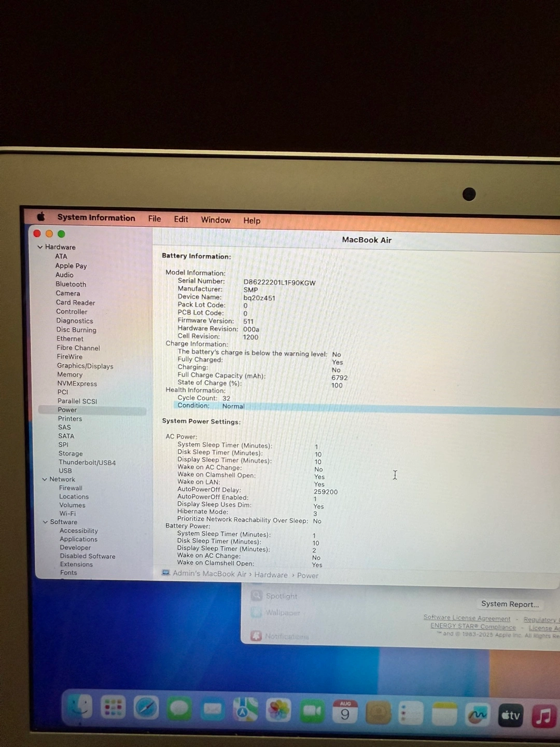560x747 pixels.
Task: Start FaceTime from the dock
Action: [x=312, y=711]
